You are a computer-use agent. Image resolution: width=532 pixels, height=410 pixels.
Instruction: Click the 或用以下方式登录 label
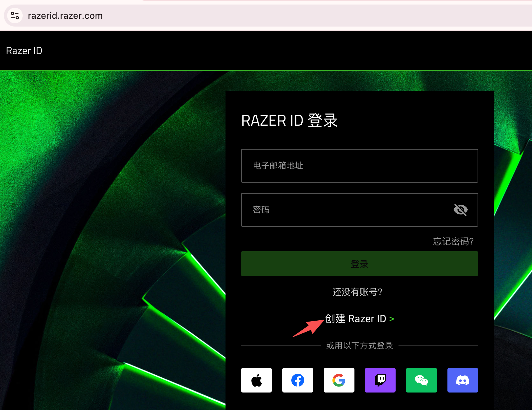pyautogui.click(x=359, y=346)
